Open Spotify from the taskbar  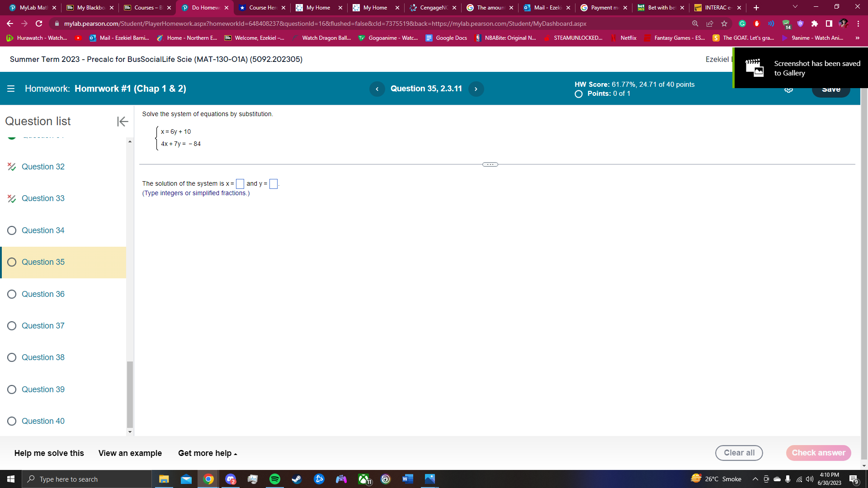point(274,479)
